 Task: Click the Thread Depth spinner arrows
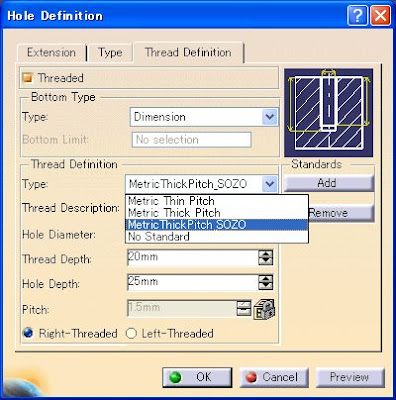pyautogui.click(x=266, y=257)
